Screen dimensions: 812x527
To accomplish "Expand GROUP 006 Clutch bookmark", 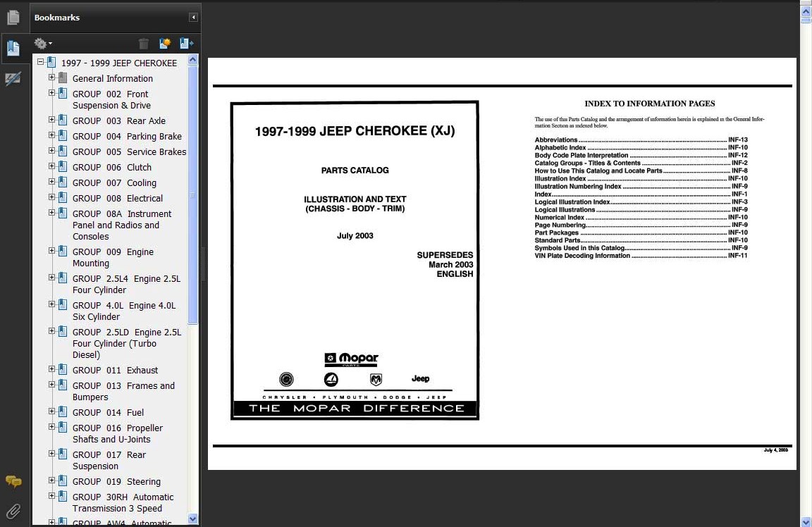I will click(51, 167).
